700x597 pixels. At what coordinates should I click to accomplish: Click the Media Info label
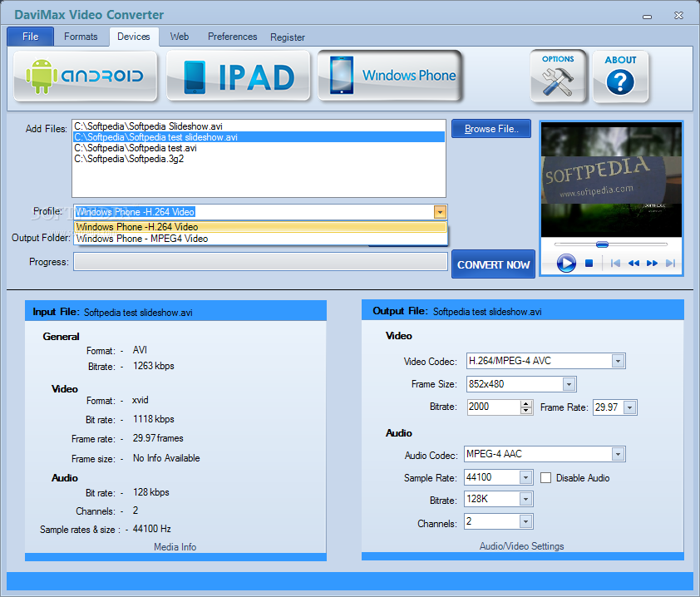coord(175,547)
